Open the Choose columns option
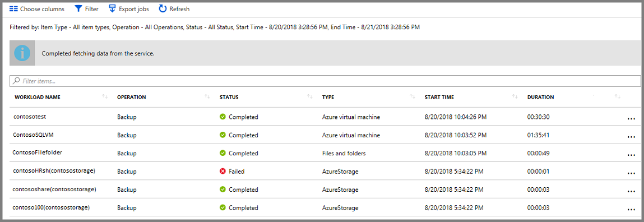Image resolution: width=644 pixels, height=222 pixels. [x=37, y=8]
